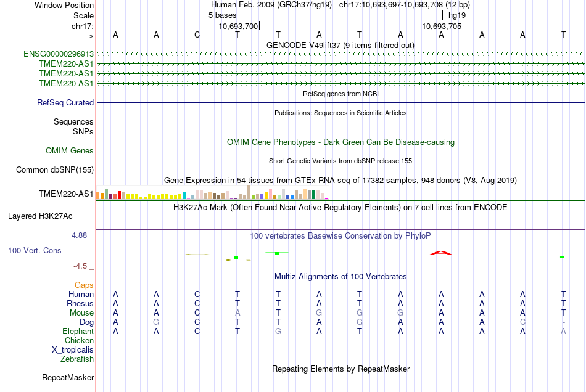
Task: Click the H3K27Ac Mark ENCODE track title
Action: (340, 207)
